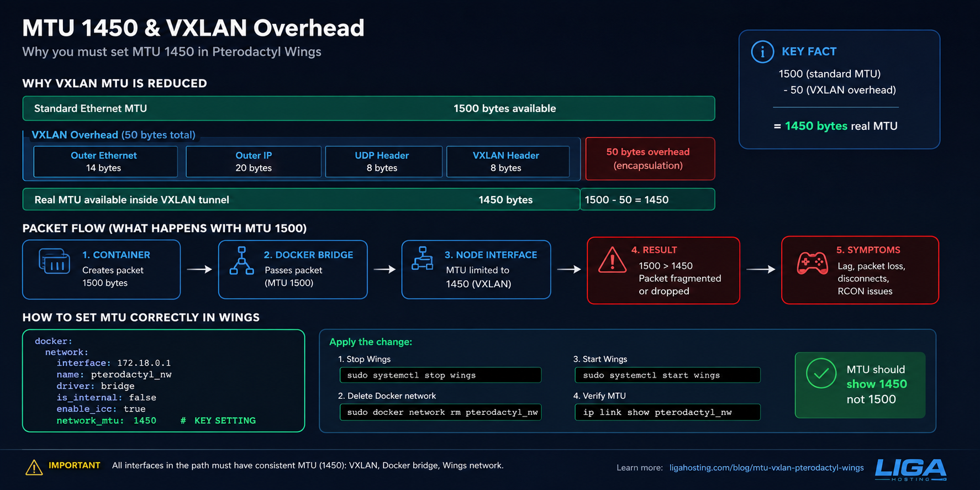Click the 50 bytes overhead red box
This screenshot has height=490, width=980.
click(x=650, y=159)
